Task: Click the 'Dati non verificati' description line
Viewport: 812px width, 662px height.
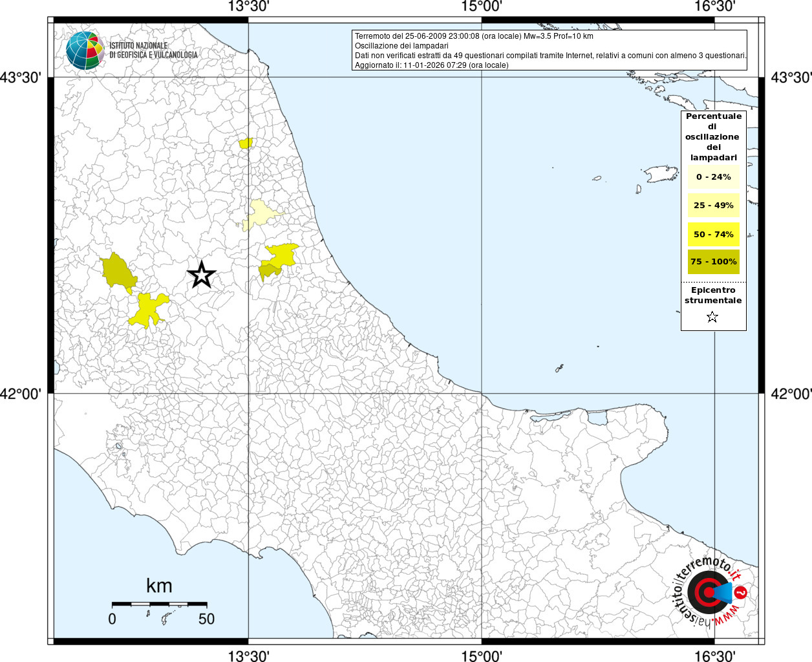Action: coord(551,56)
